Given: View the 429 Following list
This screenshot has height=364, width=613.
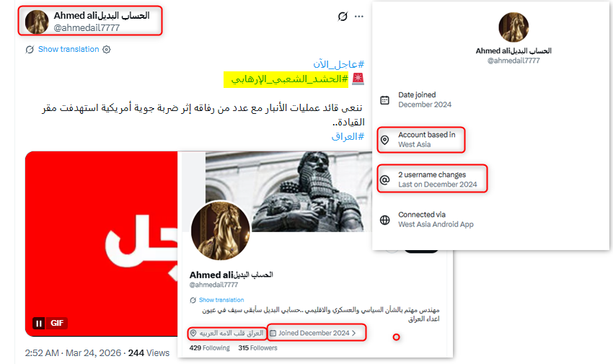Looking at the screenshot, I should pyautogui.click(x=210, y=348).
